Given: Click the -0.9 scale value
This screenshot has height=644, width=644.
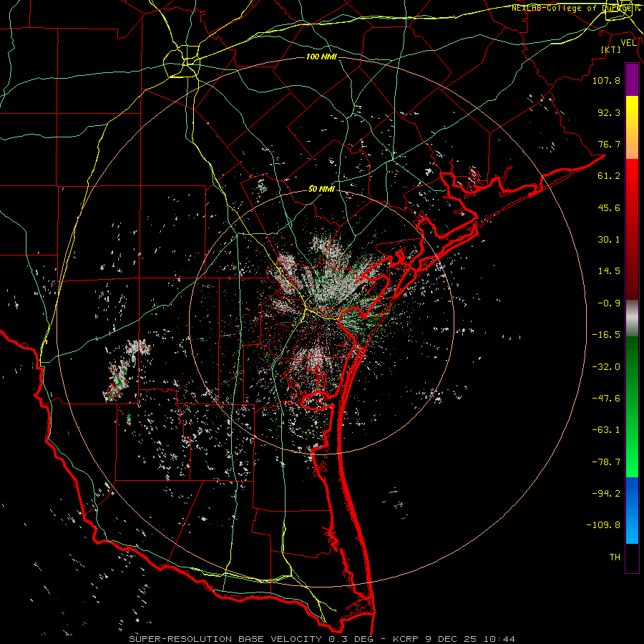Looking at the screenshot, I should 609,303.
